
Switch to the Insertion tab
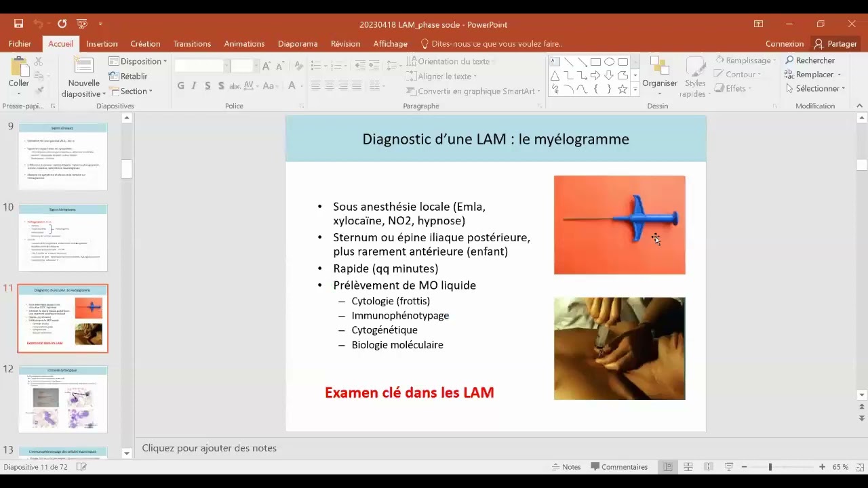[102, 43]
